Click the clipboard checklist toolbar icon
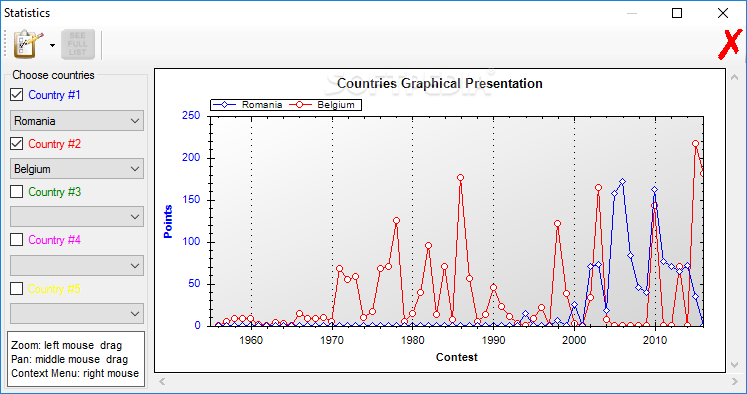 click(28, 45)
